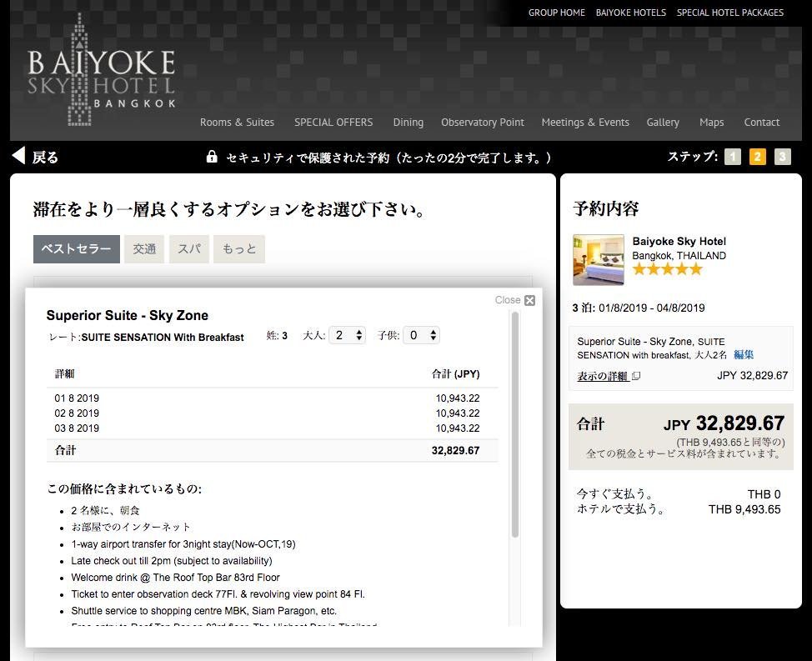Click 'Ticket to enter observation deck' item
Screen dimensions: 812x661
pos(218,594)
